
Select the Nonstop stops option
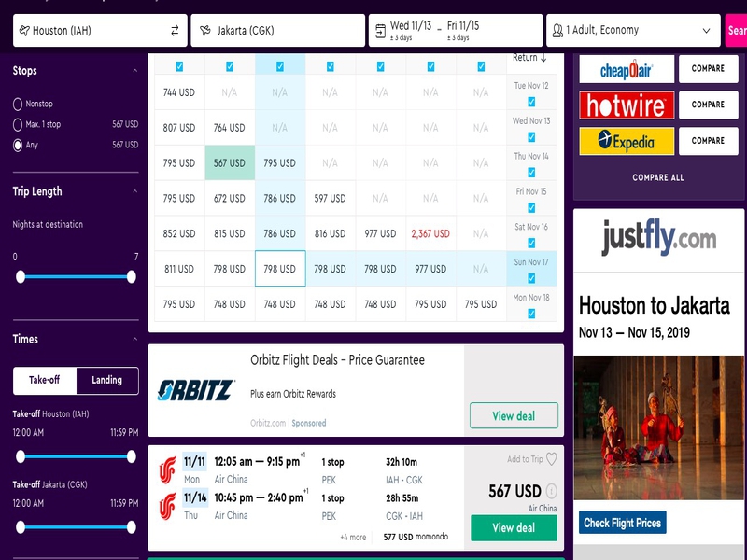coord(18,104)
